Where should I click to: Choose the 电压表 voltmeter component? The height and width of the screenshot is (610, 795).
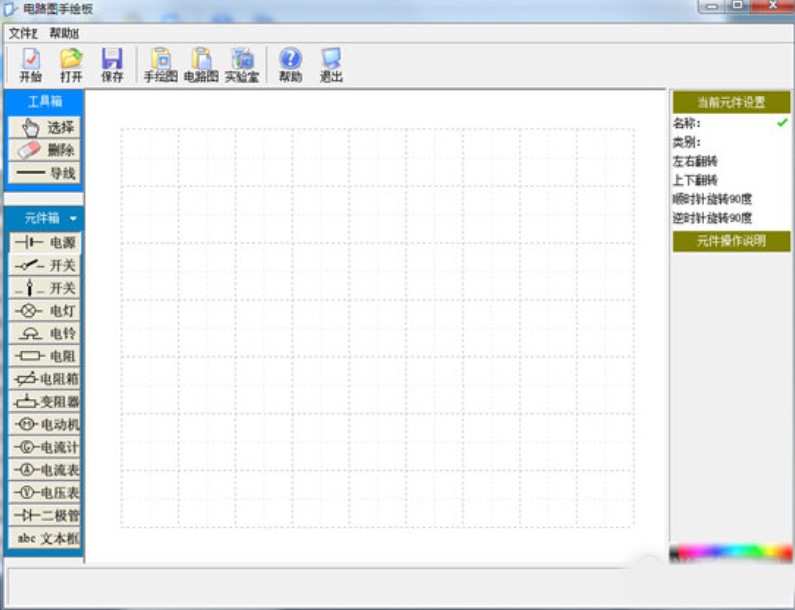45,492
